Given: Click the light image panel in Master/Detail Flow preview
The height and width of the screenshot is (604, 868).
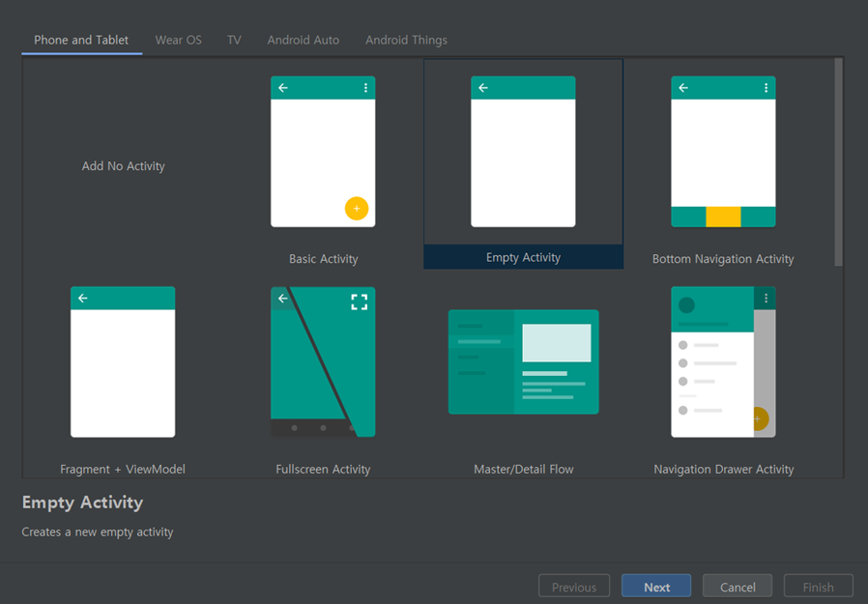Looking at the screenshot, I should point(557,343).
